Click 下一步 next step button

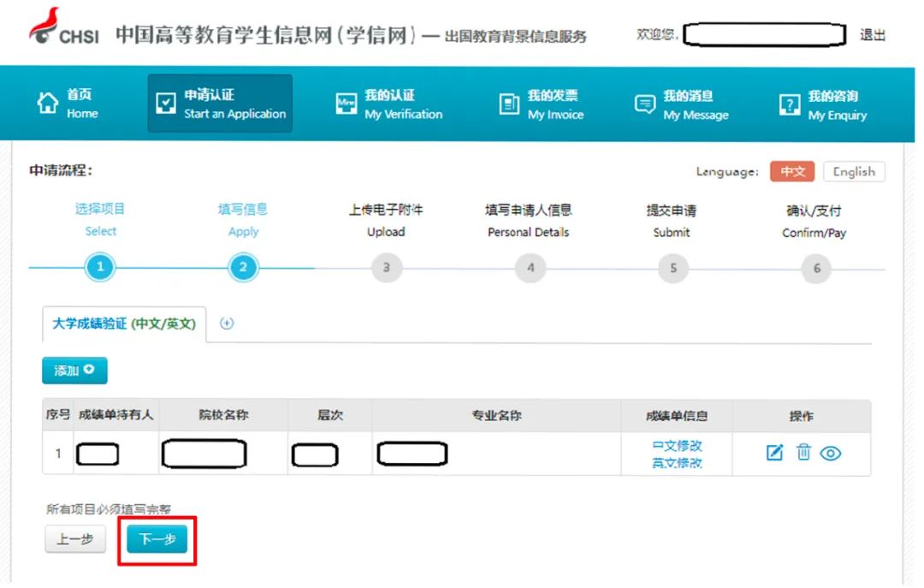click(x=157, y=539)
